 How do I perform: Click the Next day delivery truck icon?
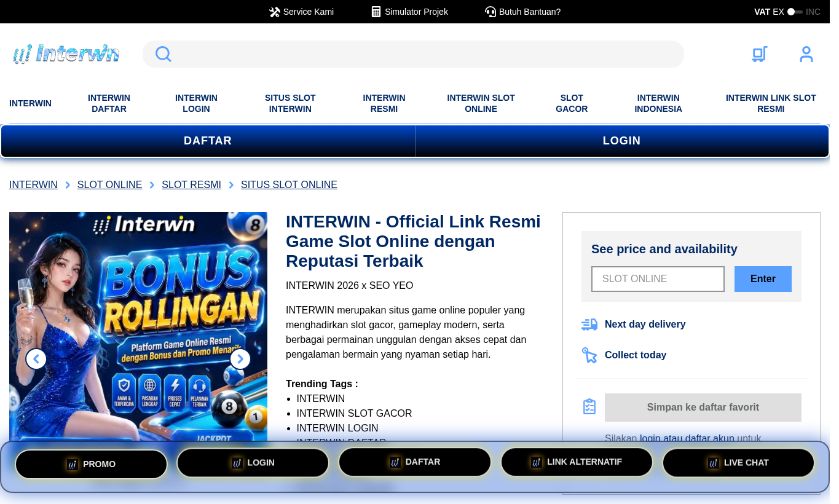pos(589,325)
